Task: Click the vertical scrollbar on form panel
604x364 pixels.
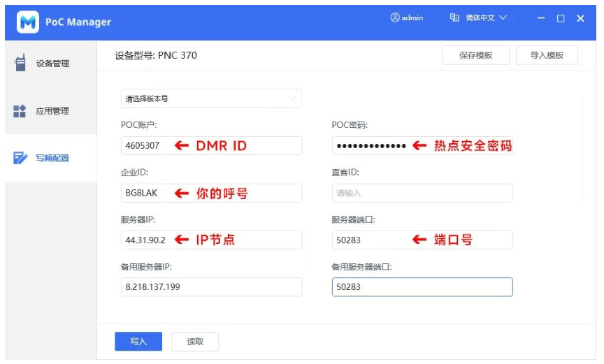Action: coord(582,147)
